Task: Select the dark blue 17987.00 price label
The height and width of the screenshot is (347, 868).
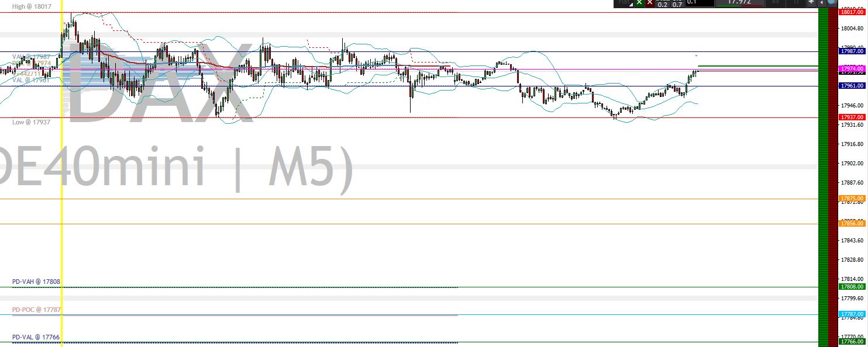Action: [852, 51]
